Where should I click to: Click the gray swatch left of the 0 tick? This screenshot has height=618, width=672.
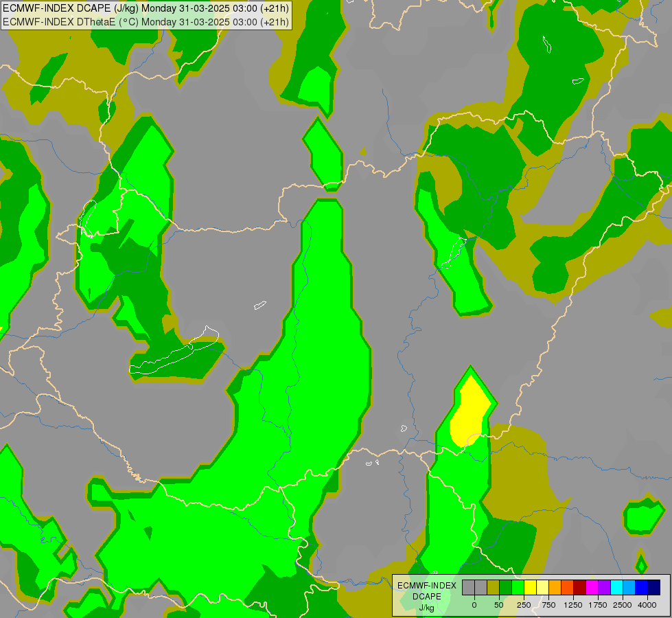[468, 588]
